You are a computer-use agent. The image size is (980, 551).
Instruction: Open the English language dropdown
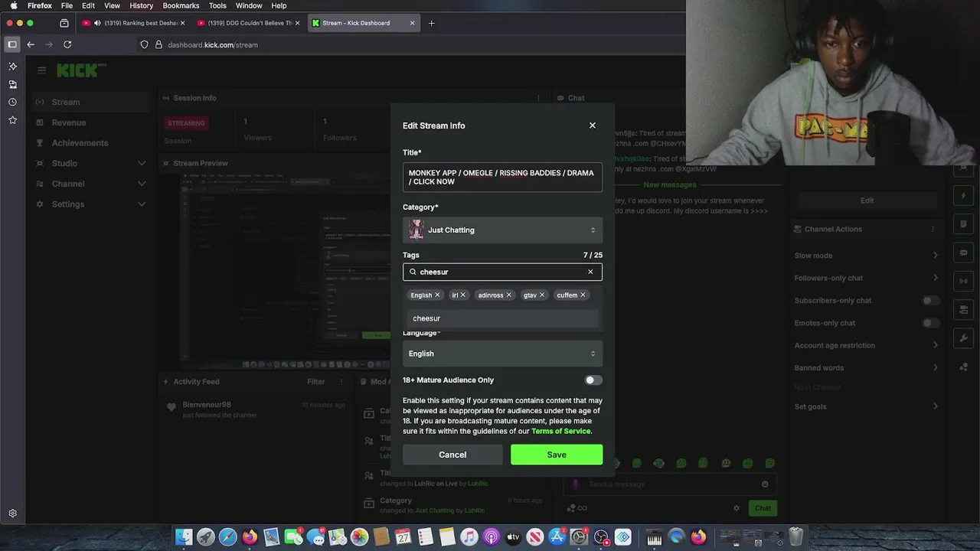[502, 354]
